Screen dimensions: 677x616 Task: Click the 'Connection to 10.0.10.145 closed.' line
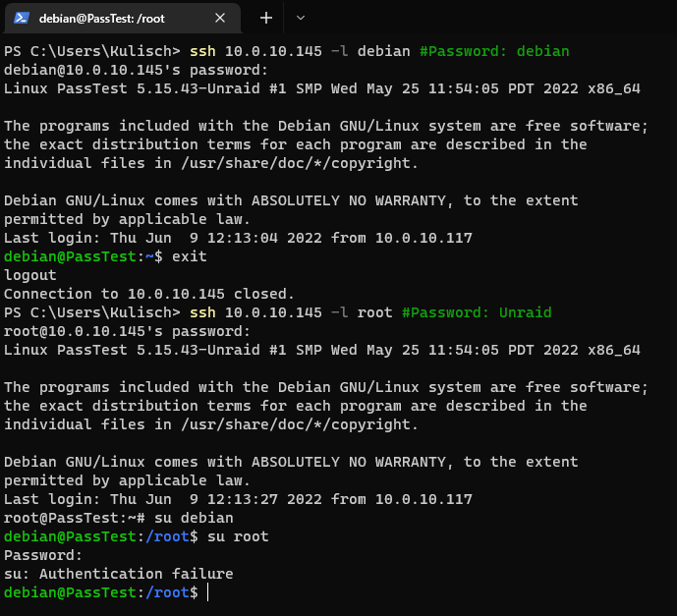tap(149, 294)
